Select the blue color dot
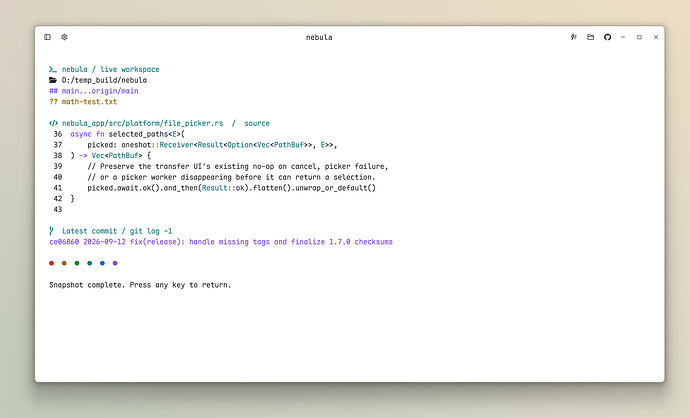Viewport: 690px width, 418px height. coord(102,263)
